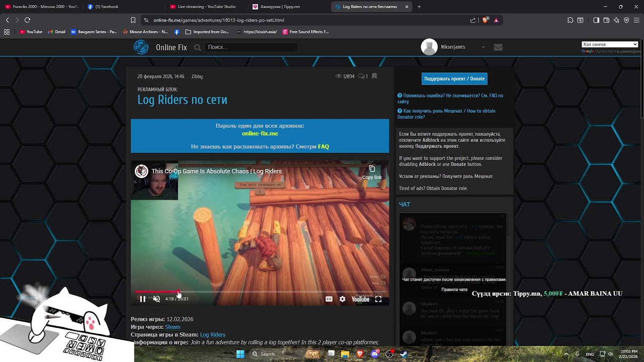Open Imported from Go... bookmark folder
Image resolution: width=644 pixels, height=362 pixels.
(x=207, y=32)
